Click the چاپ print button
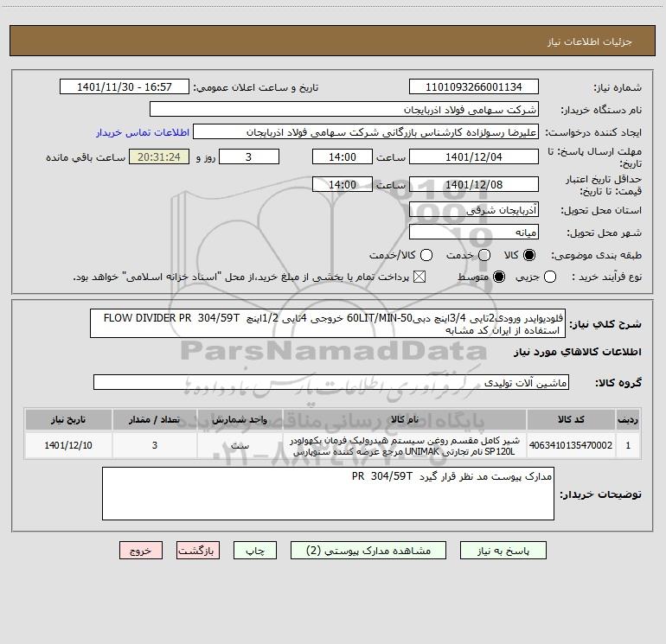Viewport: 666px width, 644px height. (x=255, y=551)
